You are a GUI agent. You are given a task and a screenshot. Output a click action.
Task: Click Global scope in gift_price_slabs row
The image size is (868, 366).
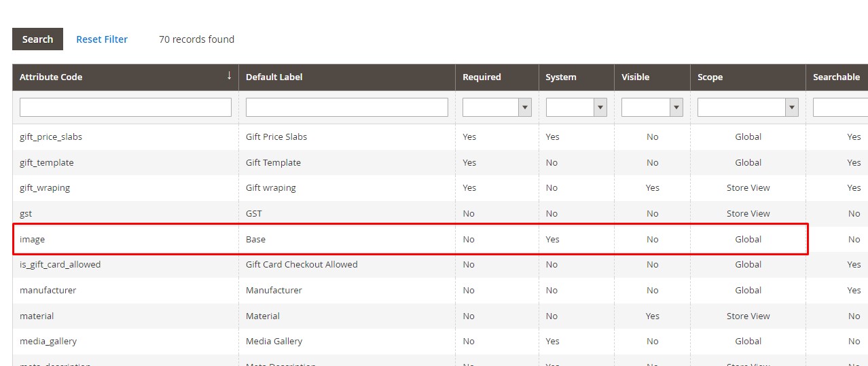click(748, 136)
